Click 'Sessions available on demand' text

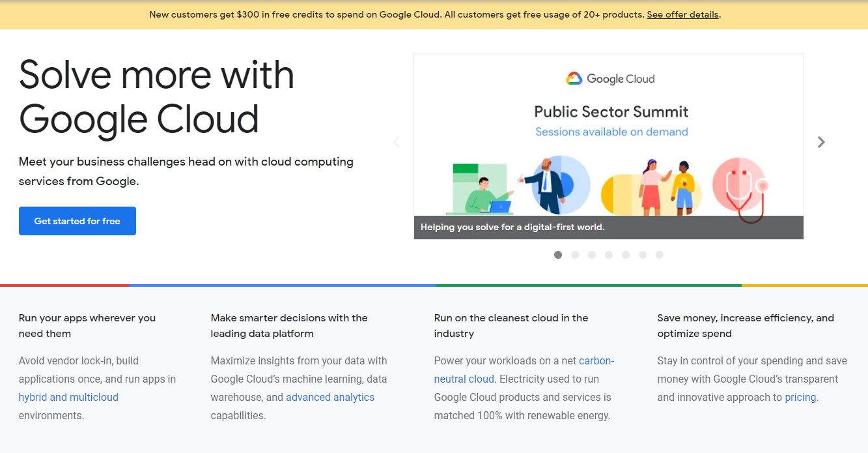(611, 132)
